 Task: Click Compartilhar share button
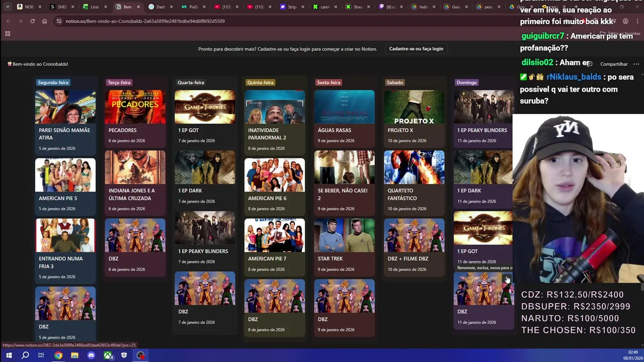(614, 64)
